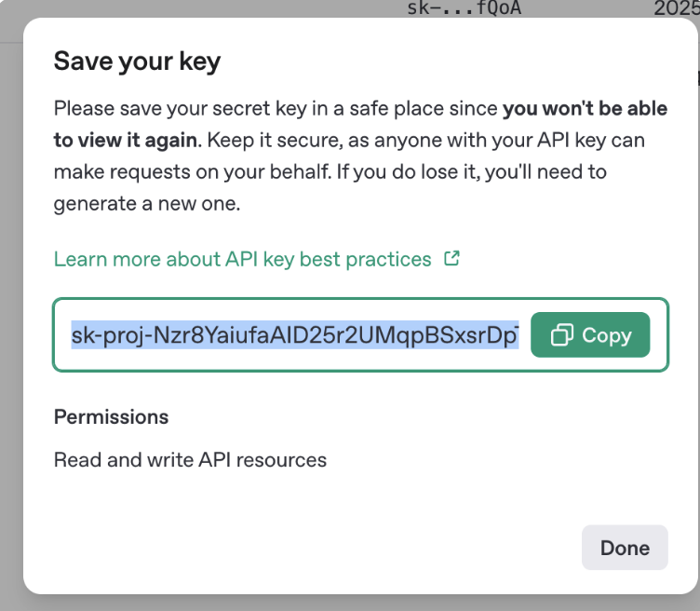Click Read and write API resources text
This screenshot has width=700, height=611.
(190, 459)
